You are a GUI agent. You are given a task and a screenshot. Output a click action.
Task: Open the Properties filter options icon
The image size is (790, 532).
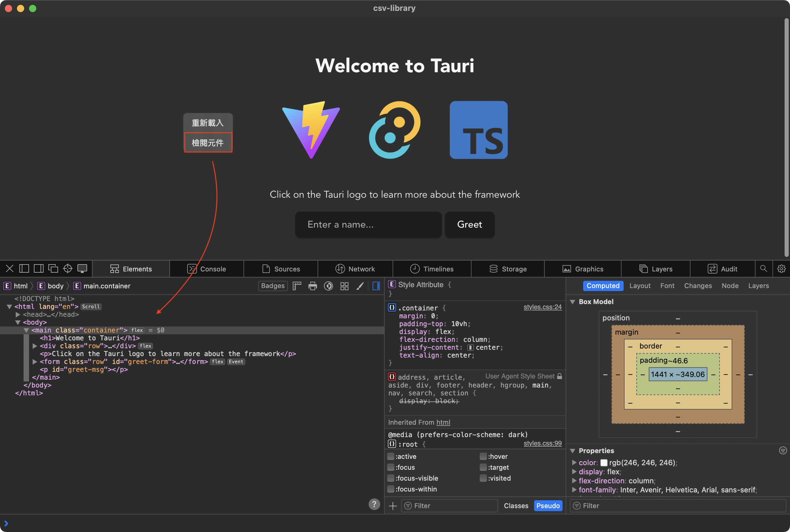[x=783, y=451]
